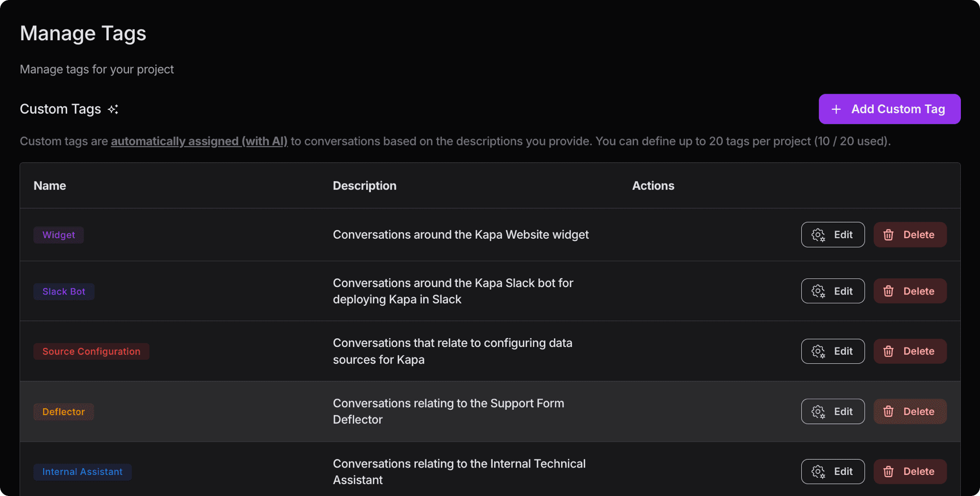Click the gear icon in the Deflector row
Viewport: 980px width, 496px height.
pyautogui.click(x=818, y=412)
